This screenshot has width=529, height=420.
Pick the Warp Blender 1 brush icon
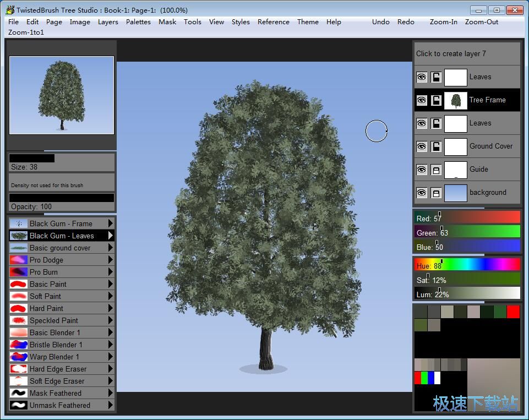(19, 357)
